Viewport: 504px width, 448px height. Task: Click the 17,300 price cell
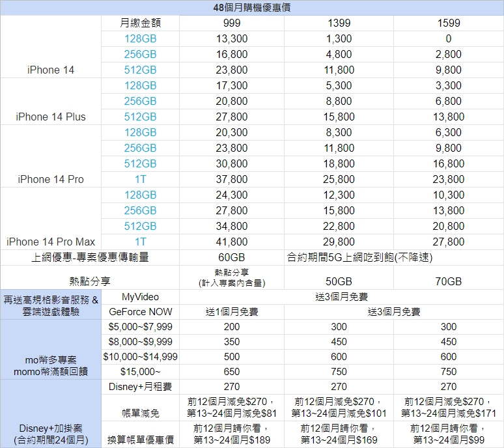coord(232,85)
